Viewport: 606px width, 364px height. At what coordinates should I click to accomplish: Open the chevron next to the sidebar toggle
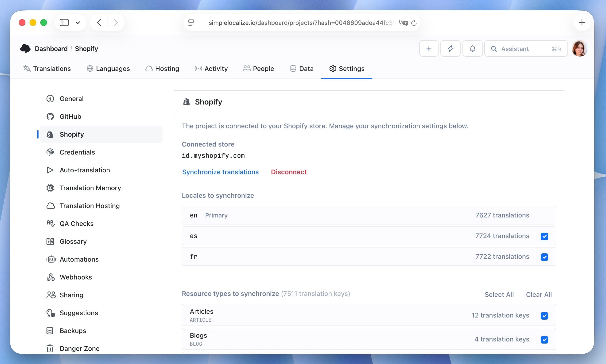78,22
